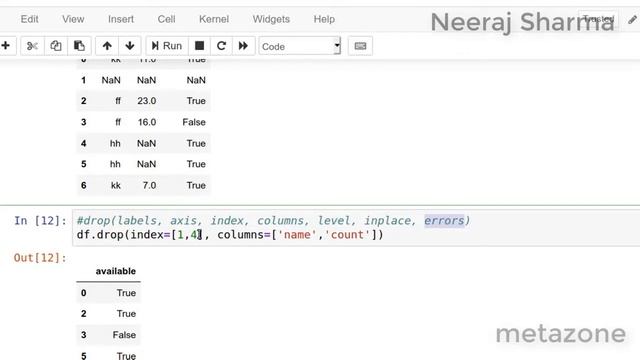Viewport: 640px width, 360px height.
Task: Open the cell type Code dropdown
Action: click(299, 46)
